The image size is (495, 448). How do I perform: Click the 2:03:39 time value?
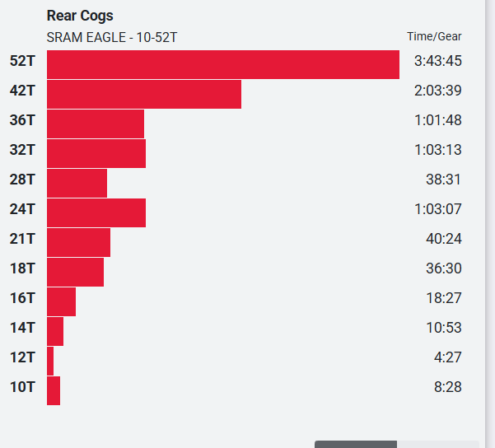(x=437, y=91)
